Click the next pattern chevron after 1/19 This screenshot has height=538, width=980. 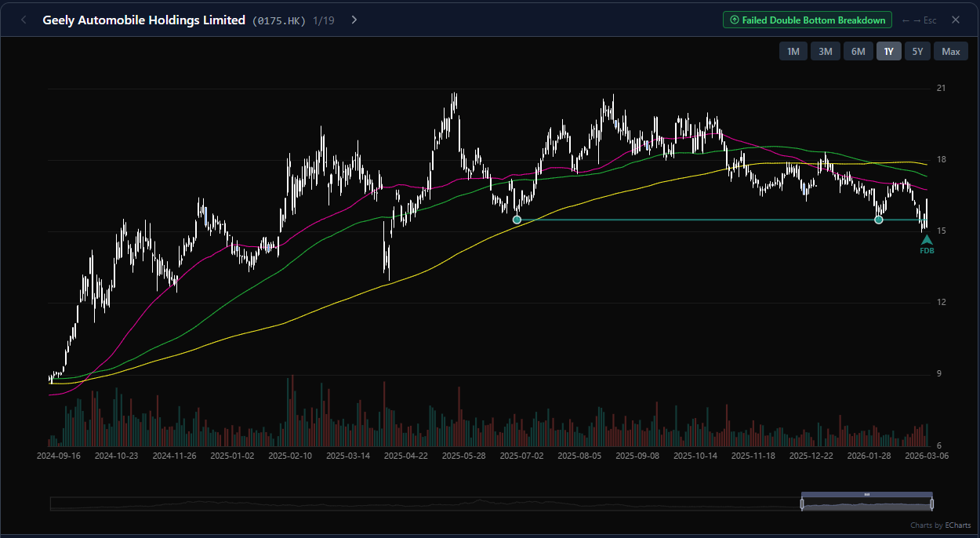[354, 20]
